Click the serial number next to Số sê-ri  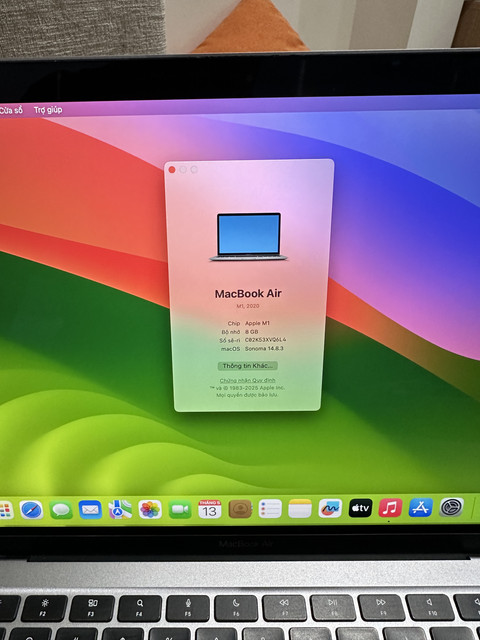(x=265, y=340)
